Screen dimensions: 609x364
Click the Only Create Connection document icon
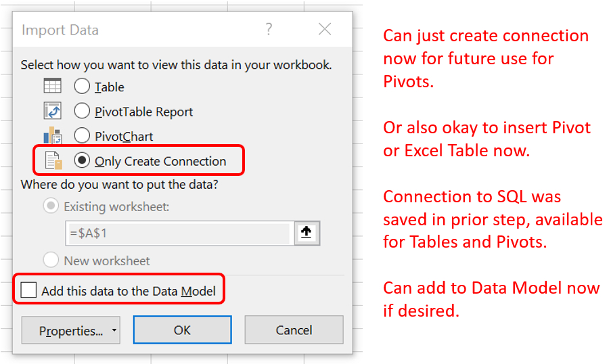pos(53,160)
